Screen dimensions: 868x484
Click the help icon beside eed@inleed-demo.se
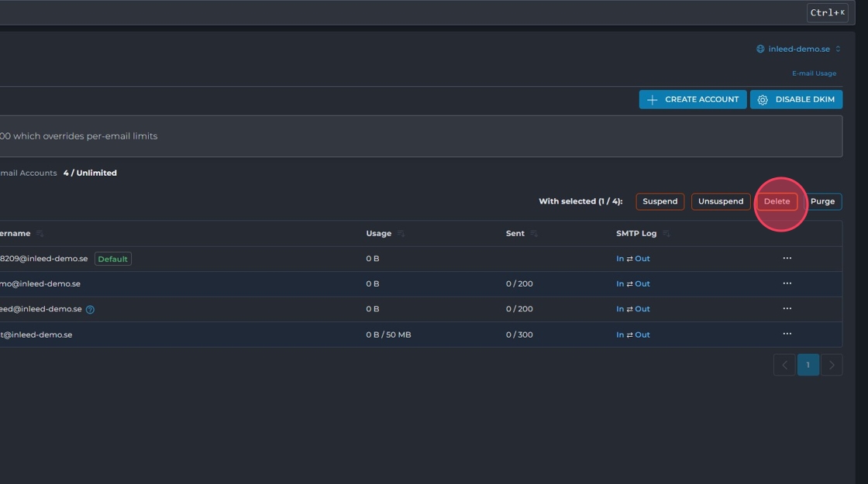[x=90, y=310]
